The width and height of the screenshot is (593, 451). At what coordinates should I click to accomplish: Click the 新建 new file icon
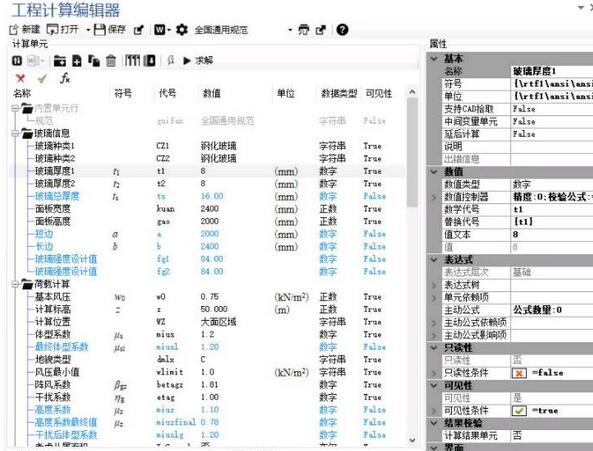click(14, 29)
